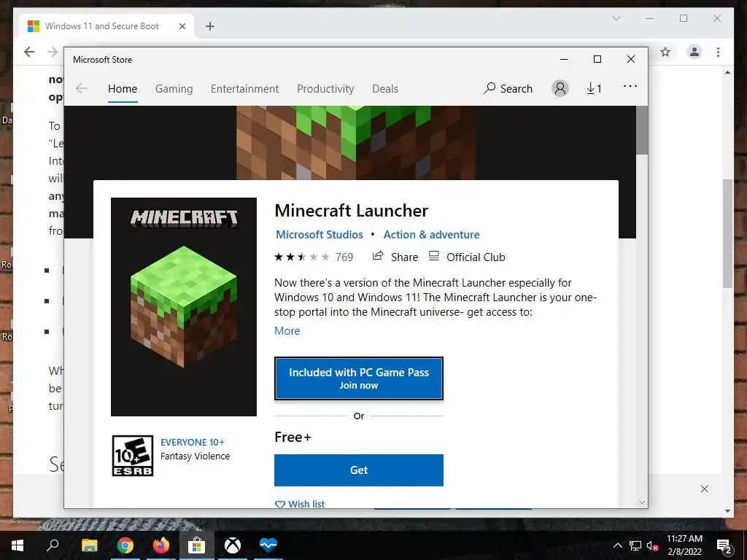View downloads and updates queue
The width and height of the screenshot is (747, 560).
[594, 88]
